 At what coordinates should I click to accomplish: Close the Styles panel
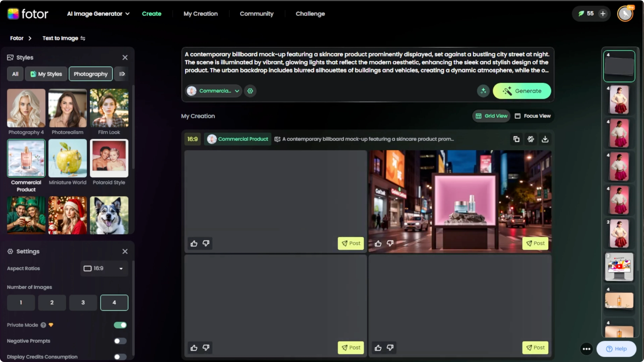click(125, 58)
